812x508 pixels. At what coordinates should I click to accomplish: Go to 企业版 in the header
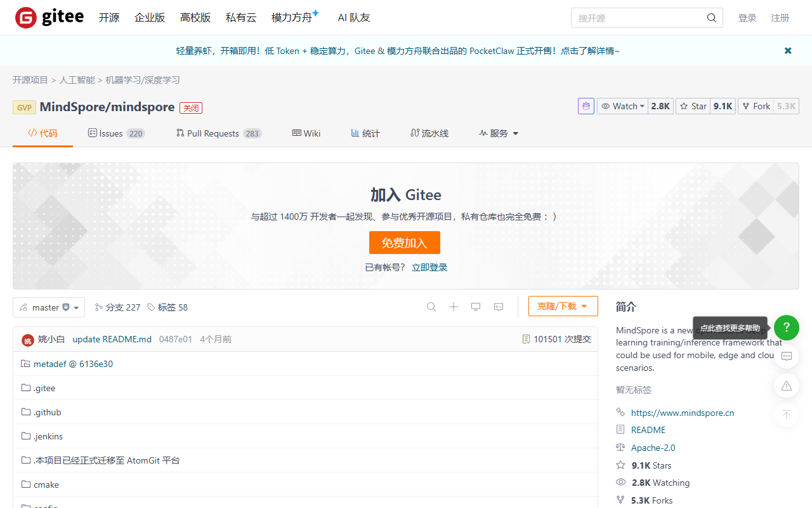(150, 18)
